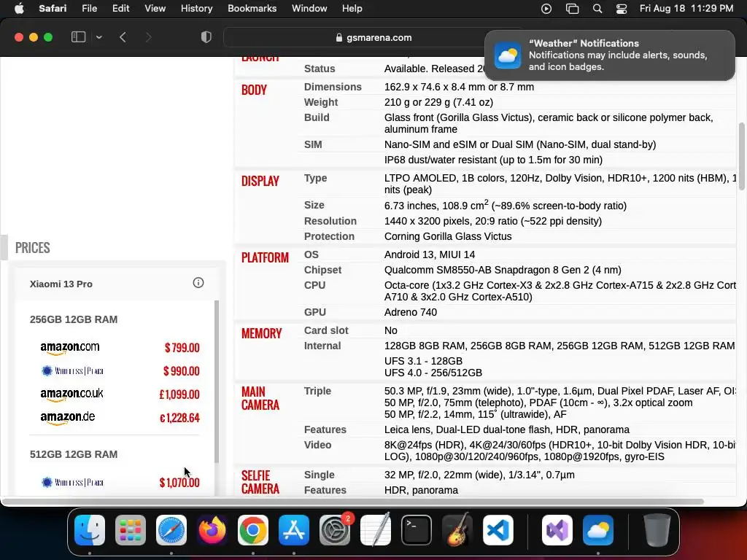Click the 512GB 12GB RAM price heading

tap(74, 454)
